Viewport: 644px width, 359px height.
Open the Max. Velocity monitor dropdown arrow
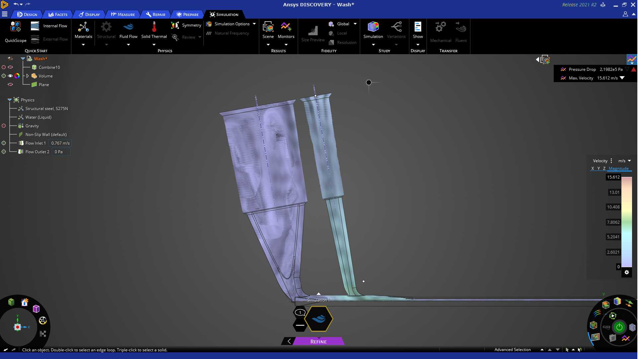pos(622,78)
